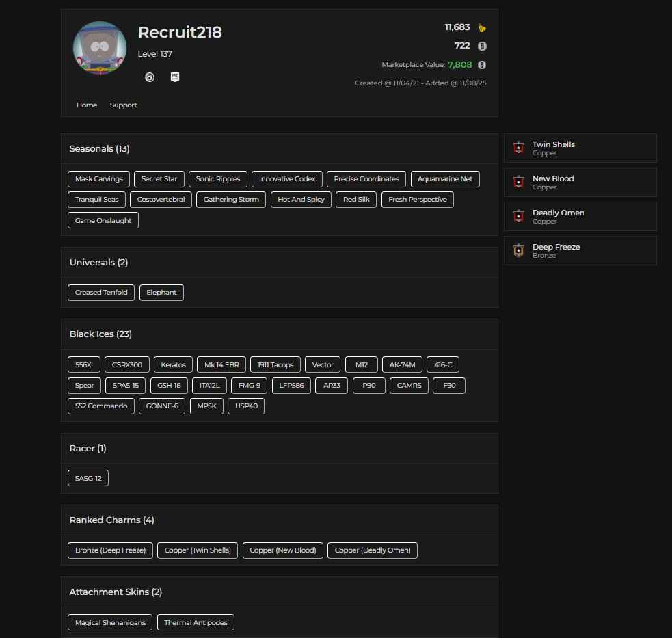The image size is (672, 638).
Task: Click the coin icon beside 722
Action: pos(482,46)
